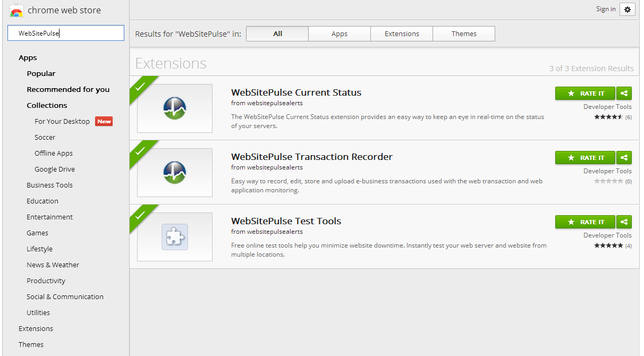Click star rating of Transaction Recorder
This screenshot has height=356, width=644.
coord(608,181)
